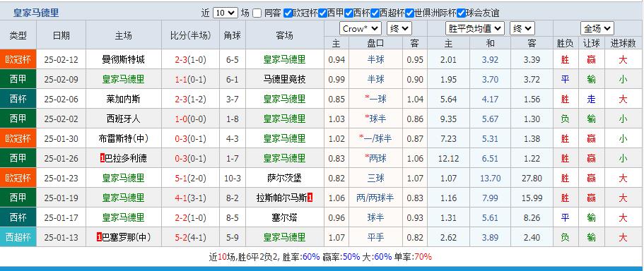Open 巴塞罗那(中) home team link
The image size is (644, 271).
click(x=126, y=237)
